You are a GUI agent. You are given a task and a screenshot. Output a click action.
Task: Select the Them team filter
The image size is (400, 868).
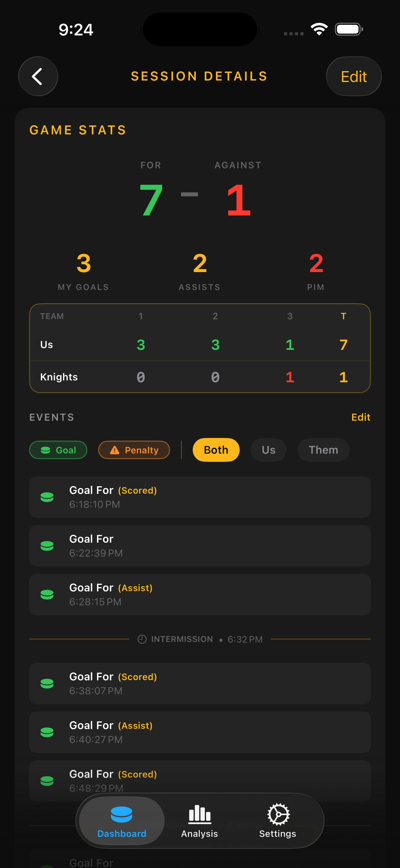(323, 450)
